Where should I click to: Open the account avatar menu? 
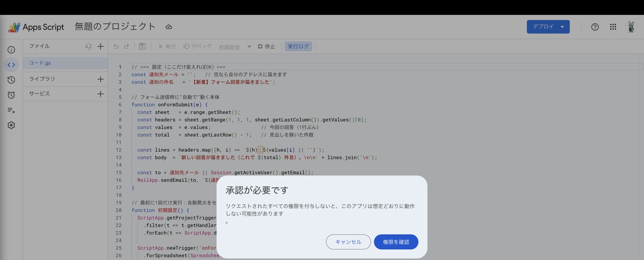coord(631,27)
